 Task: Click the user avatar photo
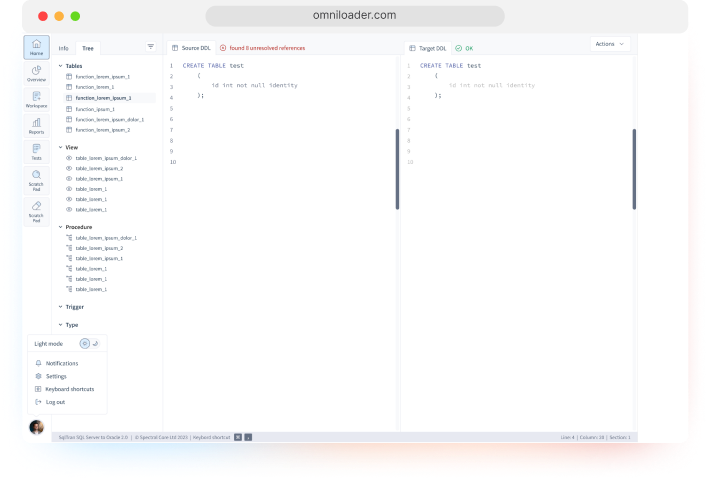[37, 427]
